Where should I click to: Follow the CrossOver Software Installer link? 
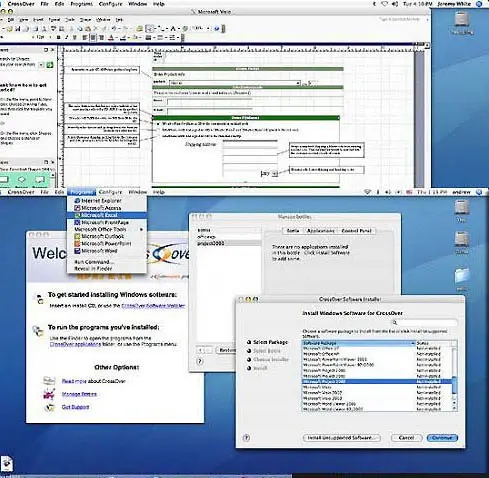pyautogui.click(x=153, y=306)
